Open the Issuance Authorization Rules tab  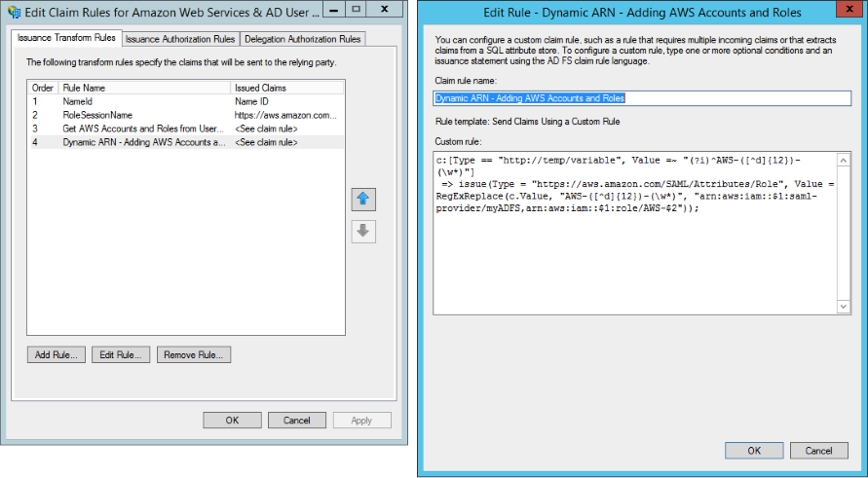coord(180,39)
